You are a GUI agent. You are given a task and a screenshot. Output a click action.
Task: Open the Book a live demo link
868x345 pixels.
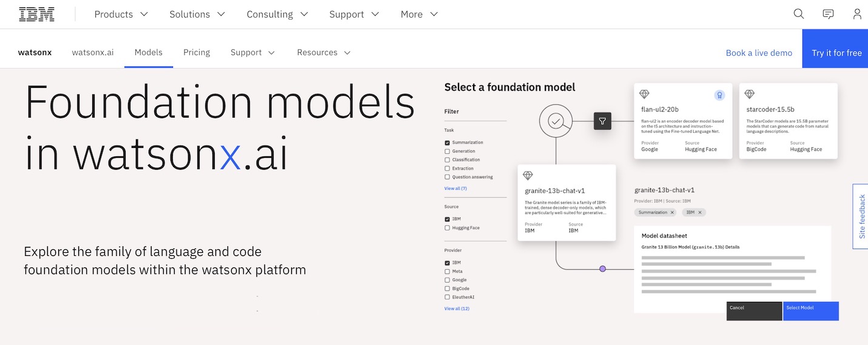[759, 53]
